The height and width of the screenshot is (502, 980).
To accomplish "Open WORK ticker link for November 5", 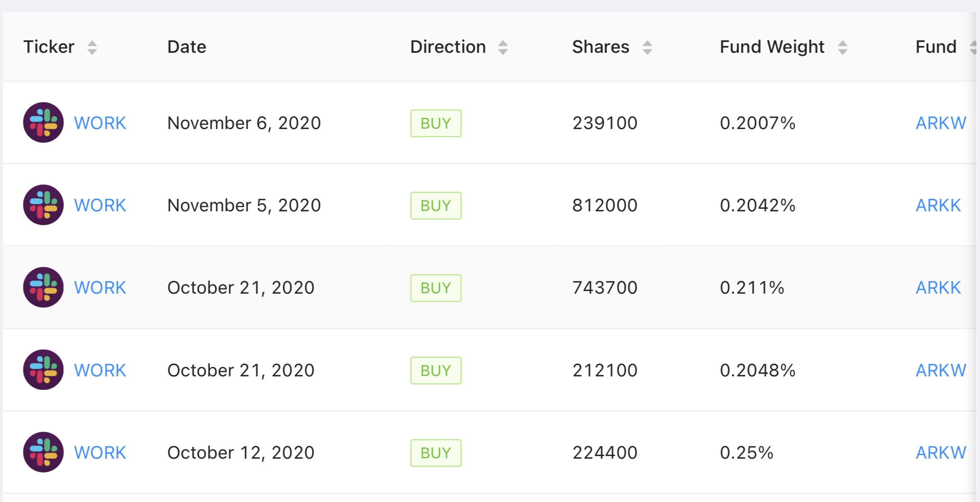I will 100,205.
